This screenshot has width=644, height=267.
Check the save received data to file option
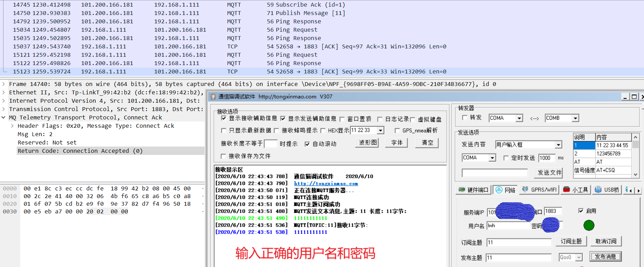[x=223, y=156]
